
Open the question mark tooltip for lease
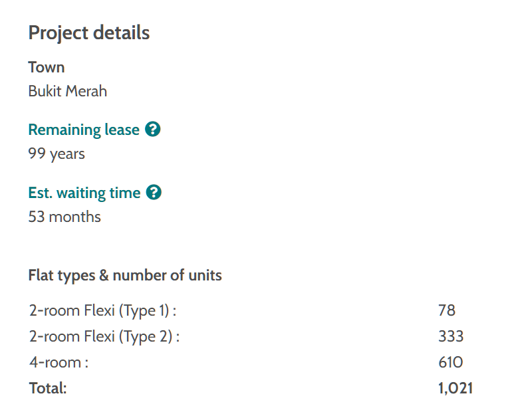point(153,130)
